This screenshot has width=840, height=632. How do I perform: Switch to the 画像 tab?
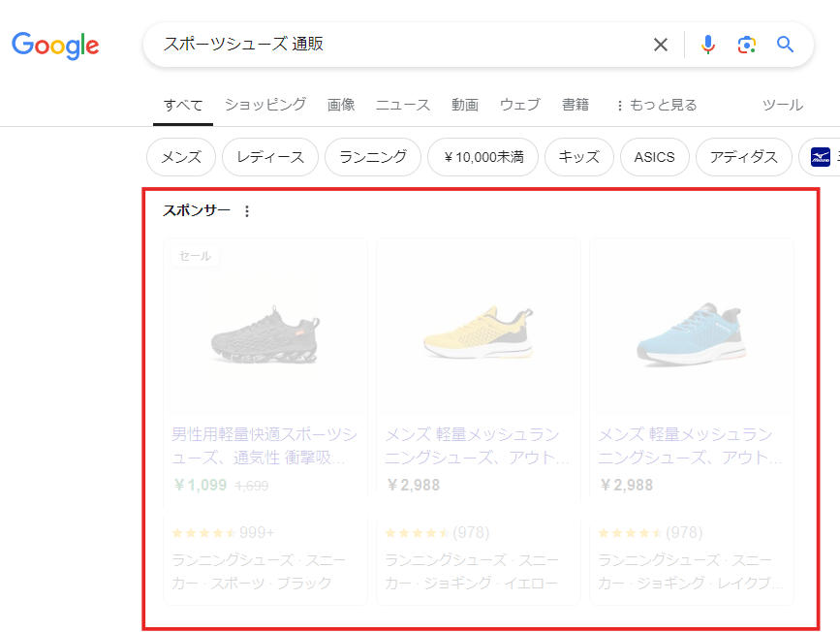[x=341, y=105]
